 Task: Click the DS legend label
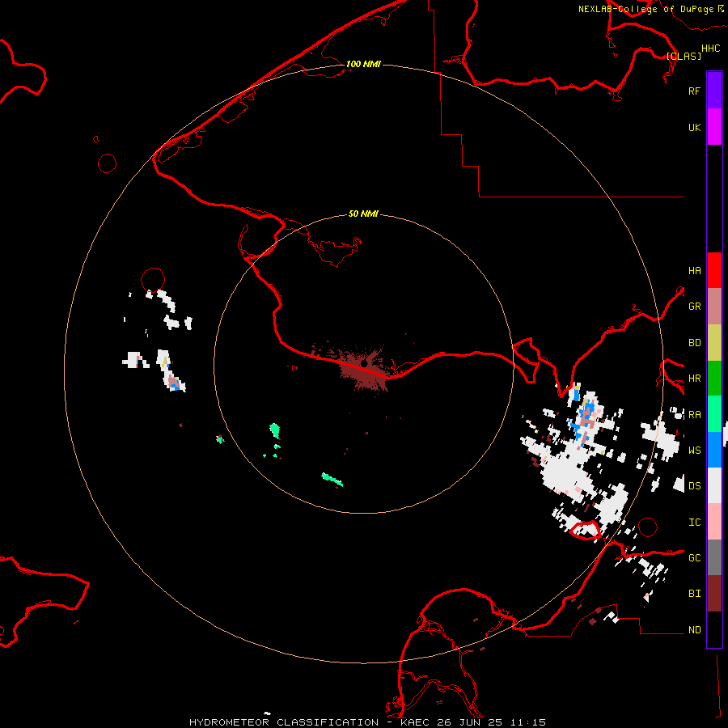point(694,485)
